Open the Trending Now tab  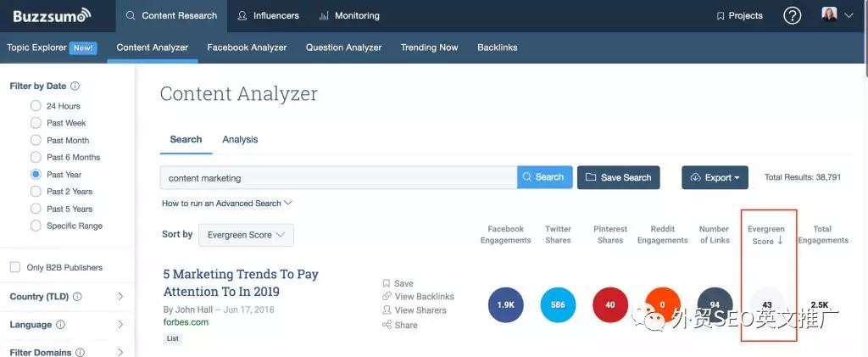point(430,47)
